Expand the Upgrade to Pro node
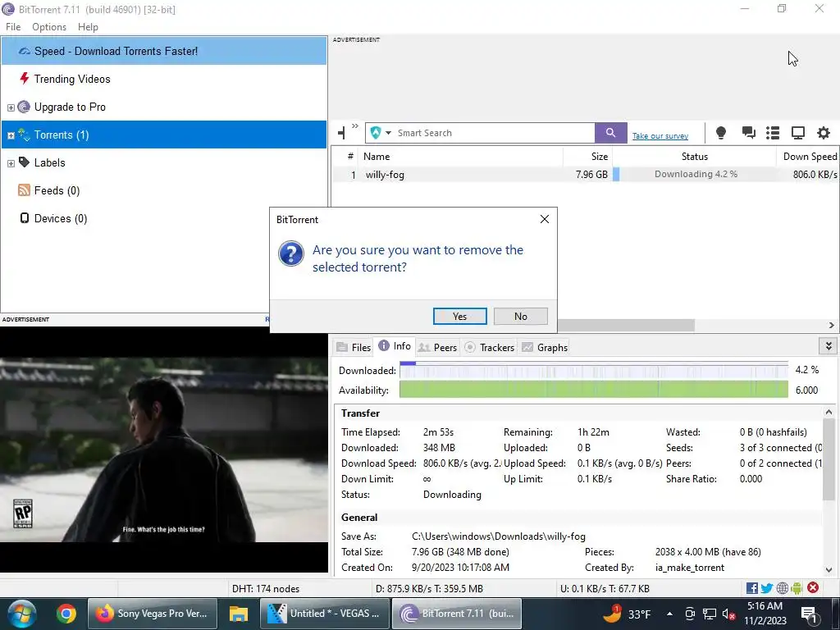 [11, 107]
